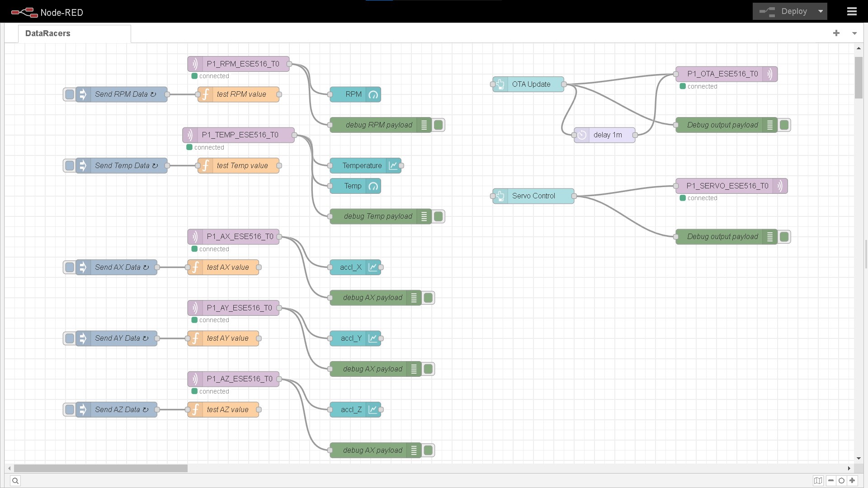Select the RPM gauge node icon
This screenshot has width=868, height=488.
click(x=373, y=94)
